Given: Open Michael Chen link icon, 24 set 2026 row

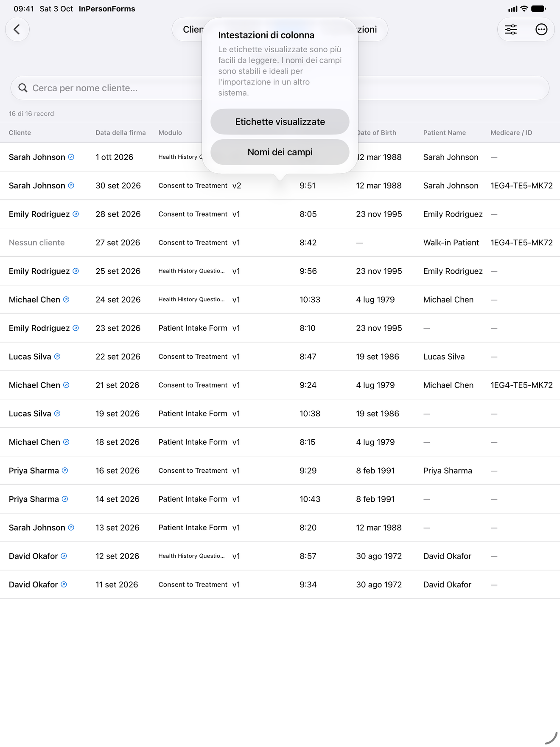Looking at the screenshot, I should [x=66, y=299].
